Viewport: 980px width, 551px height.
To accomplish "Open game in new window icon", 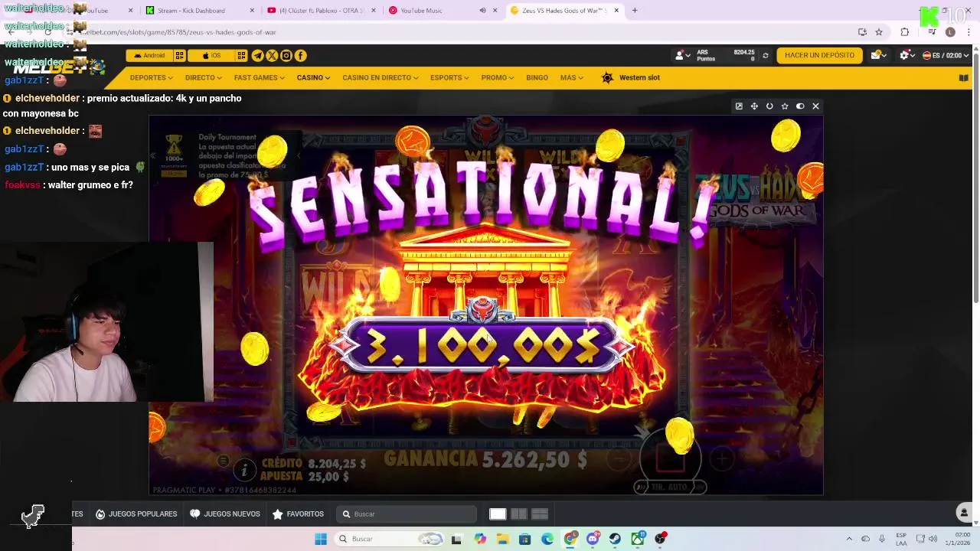I will tap(739, 106).
